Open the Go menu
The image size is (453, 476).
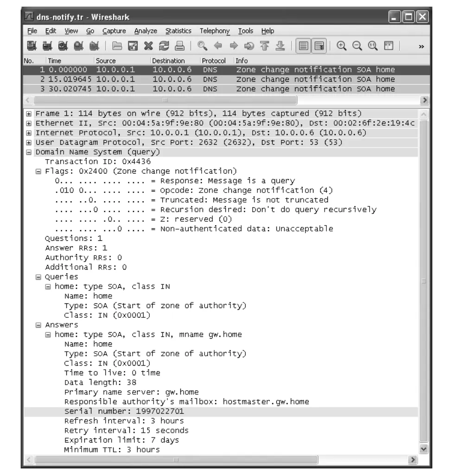pos(90,31)
